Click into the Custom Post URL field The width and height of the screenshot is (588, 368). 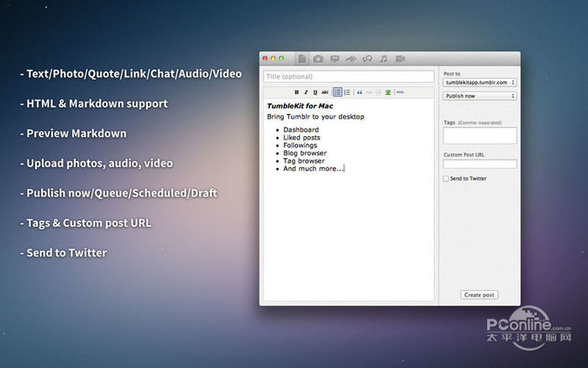pos(480,164)
